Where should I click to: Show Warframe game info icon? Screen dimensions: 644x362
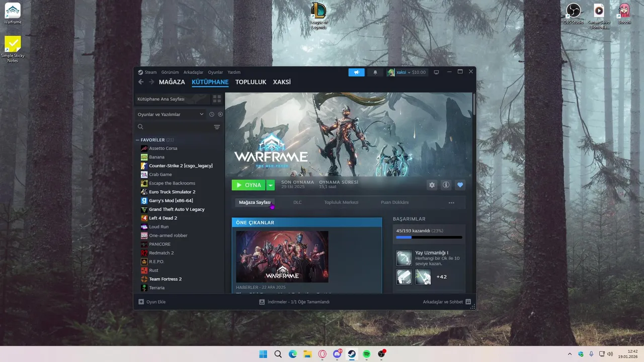pos(446,185)
